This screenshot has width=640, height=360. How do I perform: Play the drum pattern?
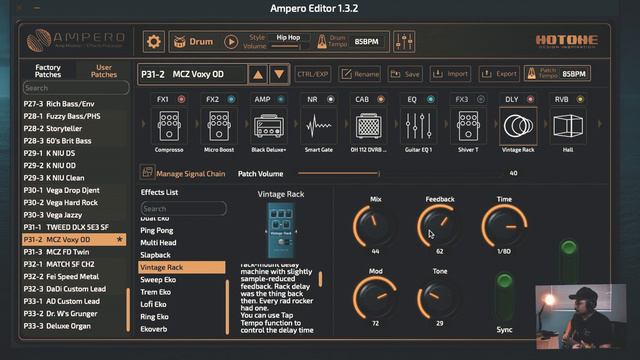pyautogui.click(x=231, y=42)
